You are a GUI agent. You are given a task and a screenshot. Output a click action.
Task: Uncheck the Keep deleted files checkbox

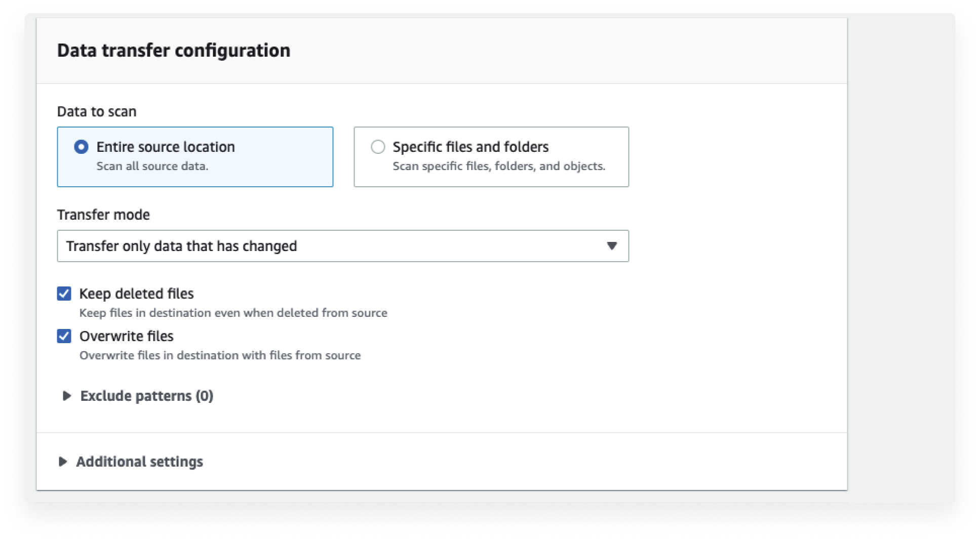[x=64, y=294]
